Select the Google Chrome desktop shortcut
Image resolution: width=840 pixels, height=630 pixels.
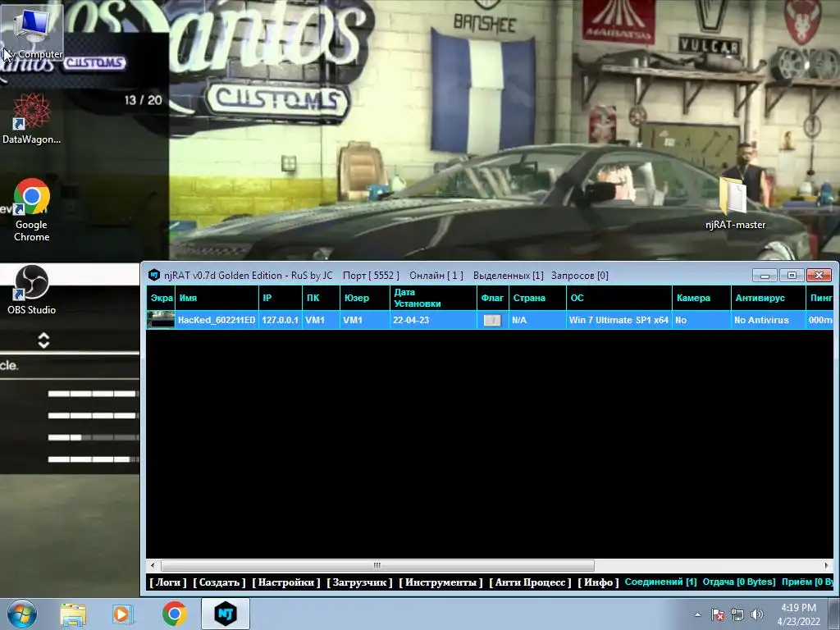point(32,210)
